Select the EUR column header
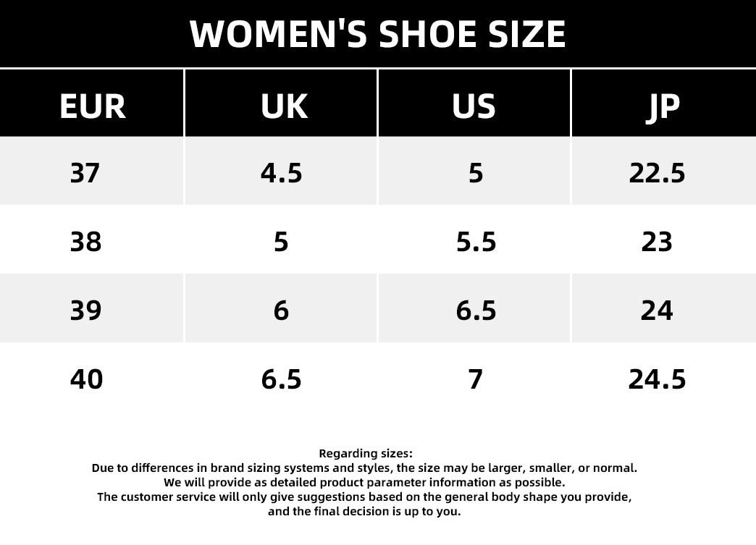 92,103
